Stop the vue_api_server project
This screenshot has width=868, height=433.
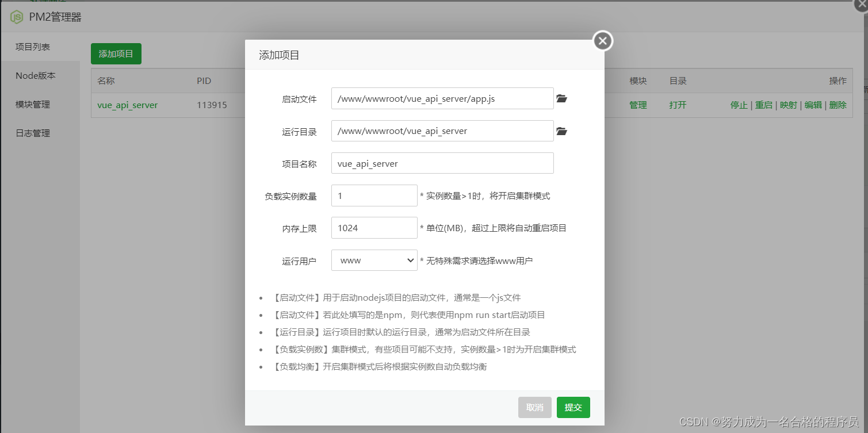coord(739,105)
